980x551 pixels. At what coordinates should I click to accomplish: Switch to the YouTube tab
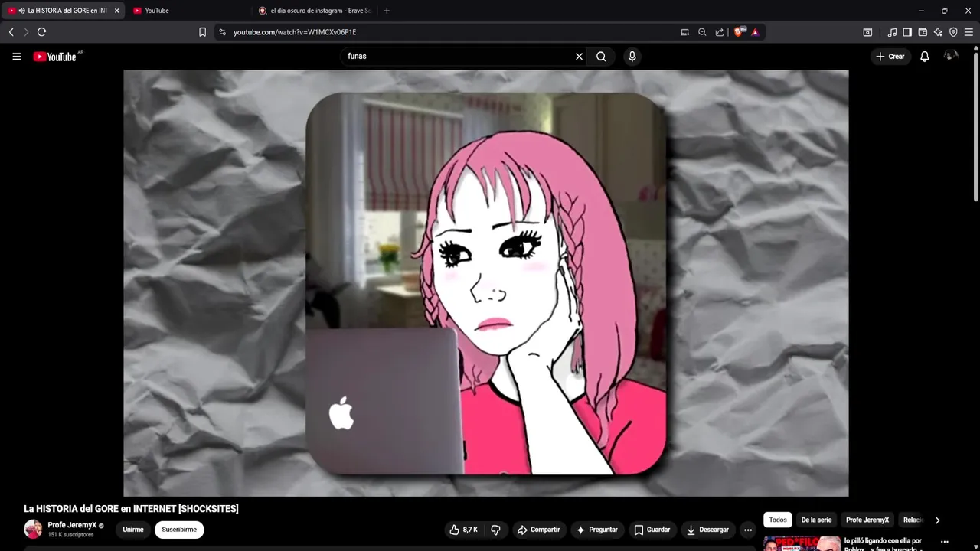pyautogui.click(x=188, y=11)
